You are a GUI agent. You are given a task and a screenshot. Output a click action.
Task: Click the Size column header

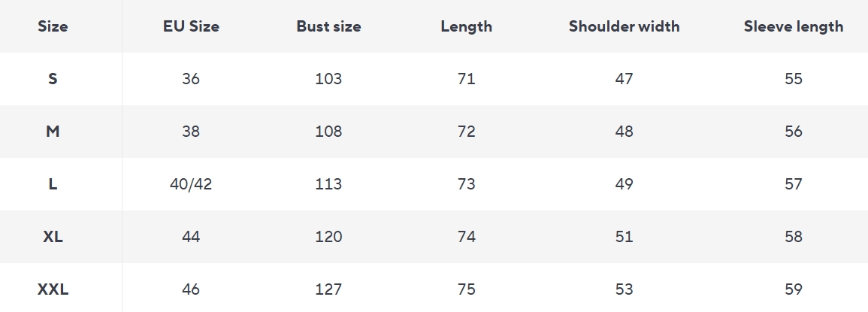pos(53,26)
